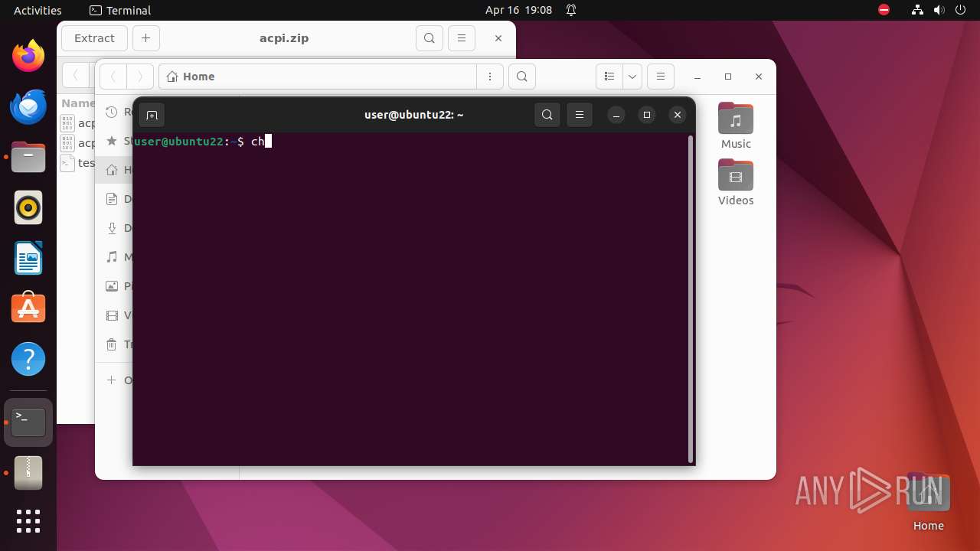
Task: Select the Archive Manager dock icon
Action: coord(28,472)
